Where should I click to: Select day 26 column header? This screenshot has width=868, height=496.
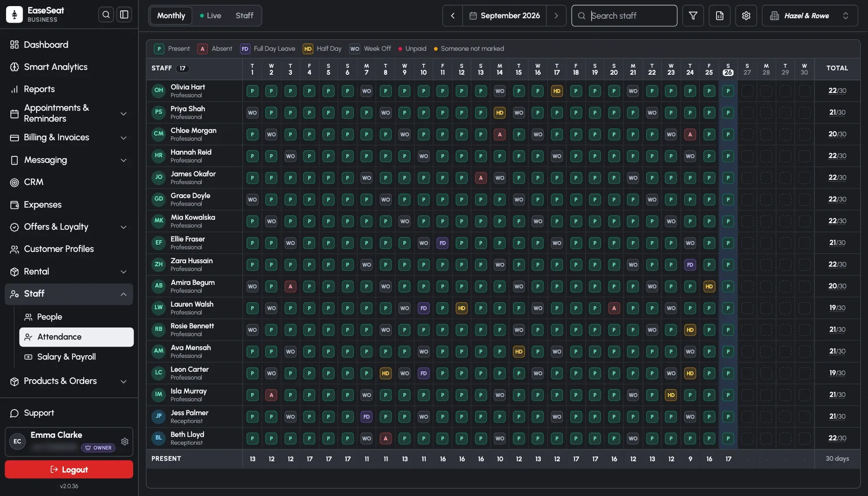click(x=728, y=69)
